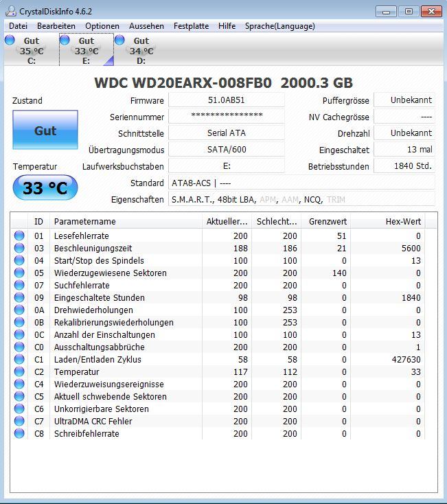Click status orb for Rekalibrierungswiederholungen row
Screen dimensions: 447x504
click(19, 322)
